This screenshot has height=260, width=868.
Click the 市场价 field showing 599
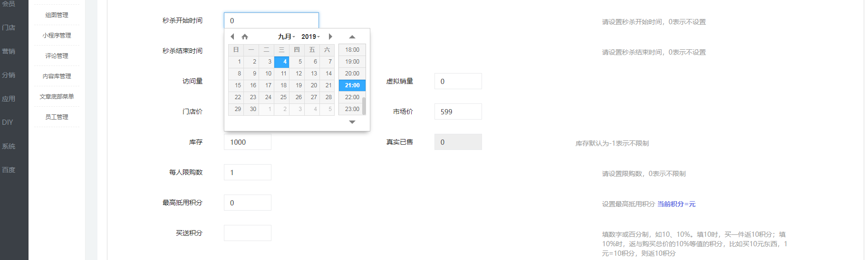[x=458, y=111]
